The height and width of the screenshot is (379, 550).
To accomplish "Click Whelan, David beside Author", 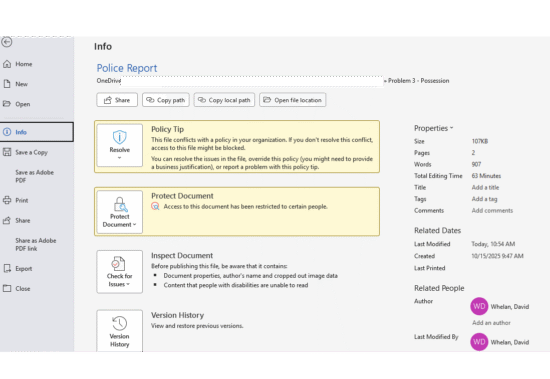I will (x=510, y=307).
